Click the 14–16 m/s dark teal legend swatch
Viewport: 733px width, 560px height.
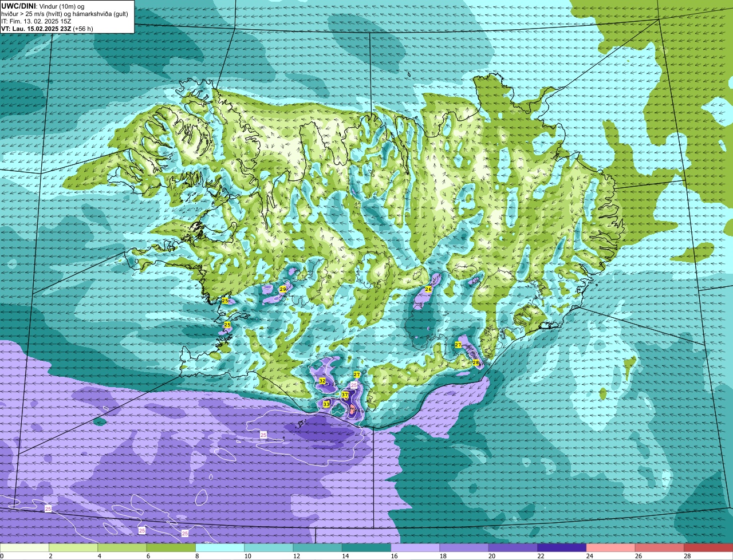[x=366, y=547]
